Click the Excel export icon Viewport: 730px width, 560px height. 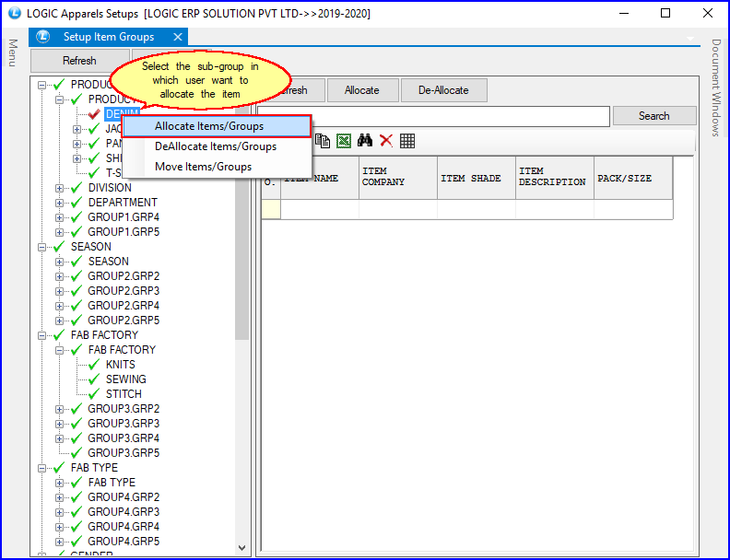pos(344,141)
